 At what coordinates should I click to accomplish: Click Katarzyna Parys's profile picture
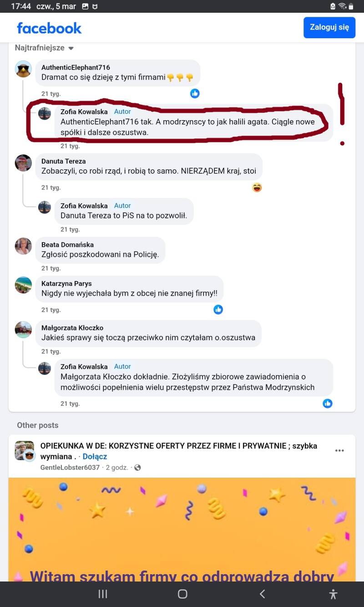pyautogui.click(x=23, y=285)
